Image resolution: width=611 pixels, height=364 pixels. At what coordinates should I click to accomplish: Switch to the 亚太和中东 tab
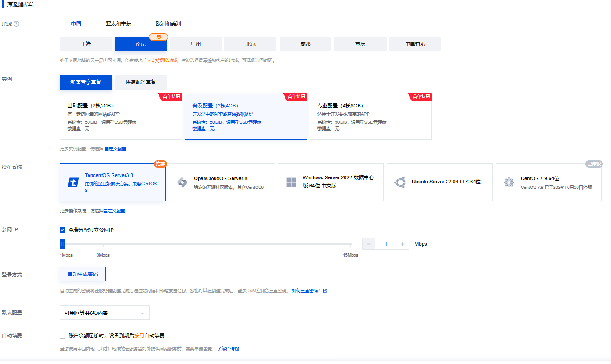(x=118, y=23)
